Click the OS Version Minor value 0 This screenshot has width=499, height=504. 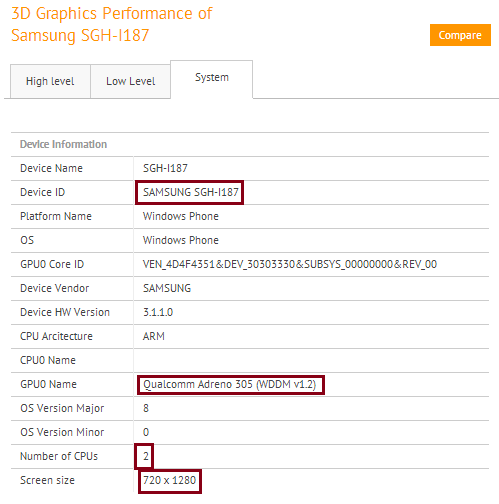click(146, 432)
